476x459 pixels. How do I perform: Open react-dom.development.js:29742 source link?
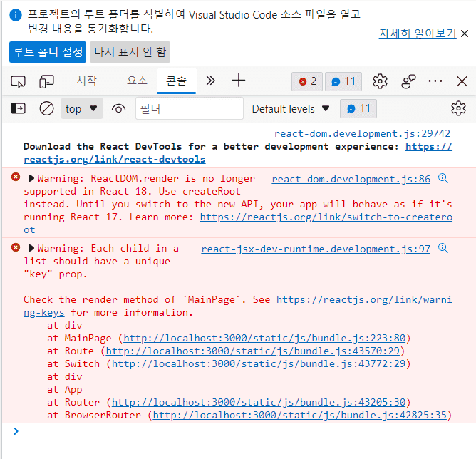coord(362,133)
